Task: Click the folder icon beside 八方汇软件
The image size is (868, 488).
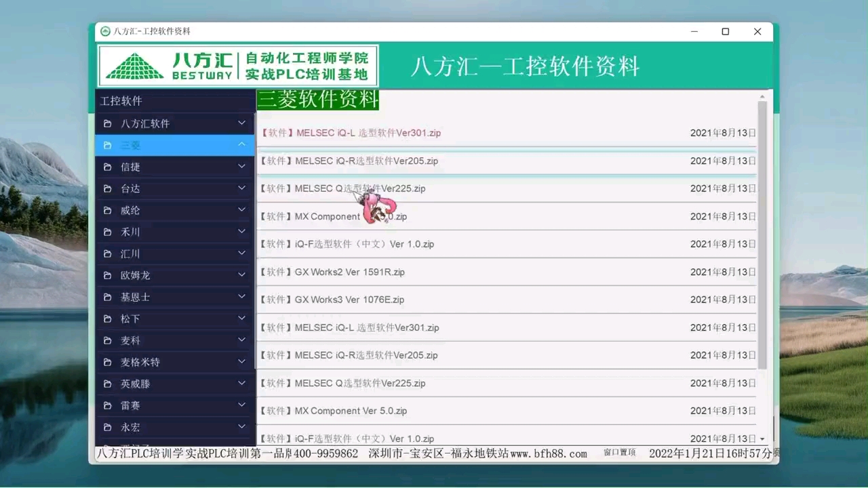Action: [108, 123]
